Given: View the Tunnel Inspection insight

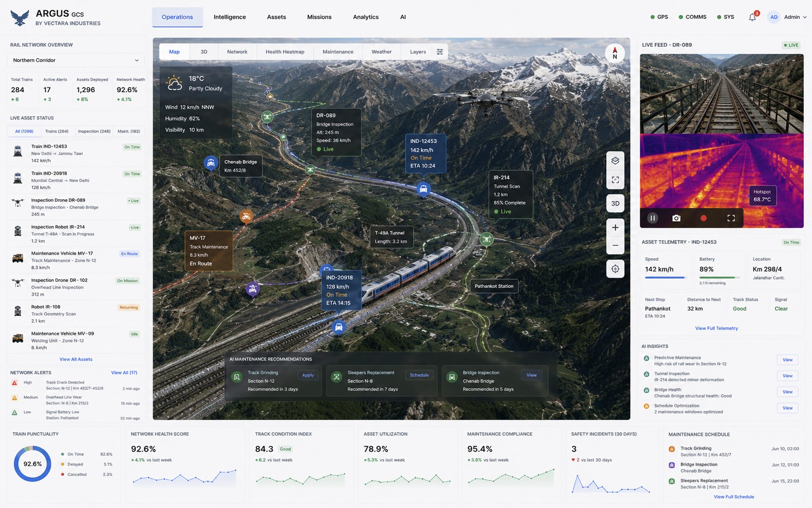Looking at the screenshot, I should [787, 376].
